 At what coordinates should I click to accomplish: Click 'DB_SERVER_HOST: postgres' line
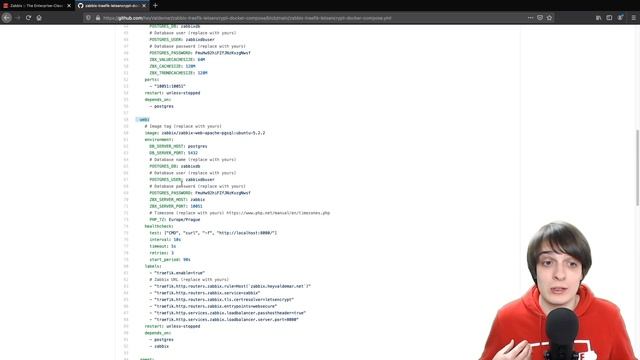[178, 146]
